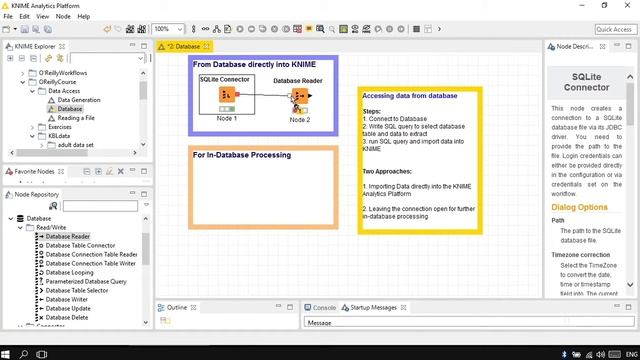
Task: Click Refresh icon in KNIME Explorer toolbar
Action: [x=48, y=58]
